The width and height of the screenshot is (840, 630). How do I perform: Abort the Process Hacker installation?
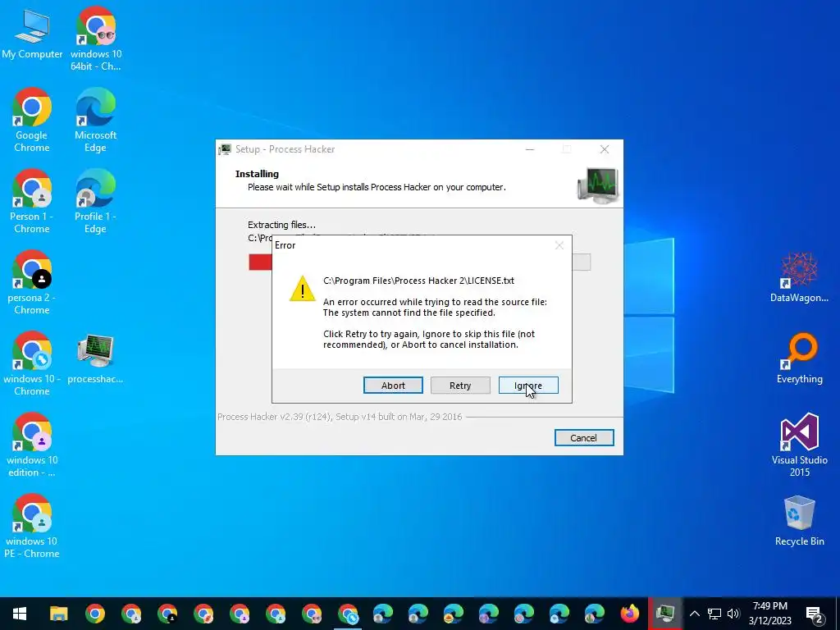(x=393, y=386)
